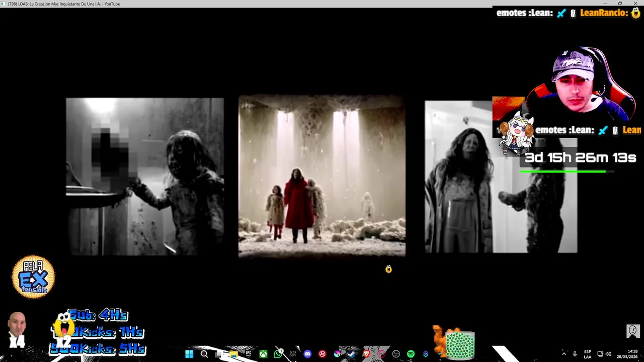Click the red round icon after Brave
644x362 pixels.
point(381,354)
